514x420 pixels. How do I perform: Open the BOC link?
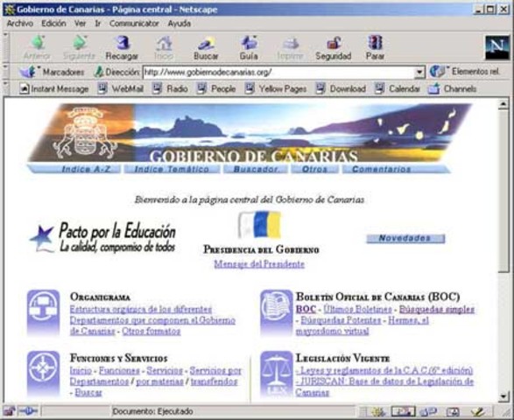[306, 309]
